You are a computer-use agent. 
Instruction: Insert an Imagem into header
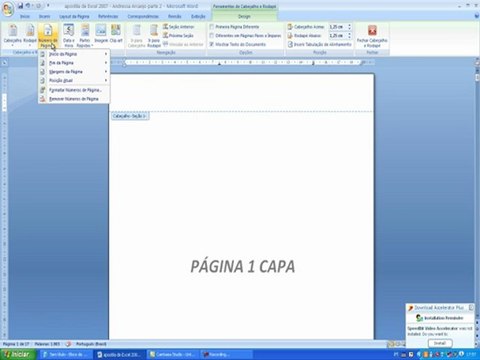[101, 34]
